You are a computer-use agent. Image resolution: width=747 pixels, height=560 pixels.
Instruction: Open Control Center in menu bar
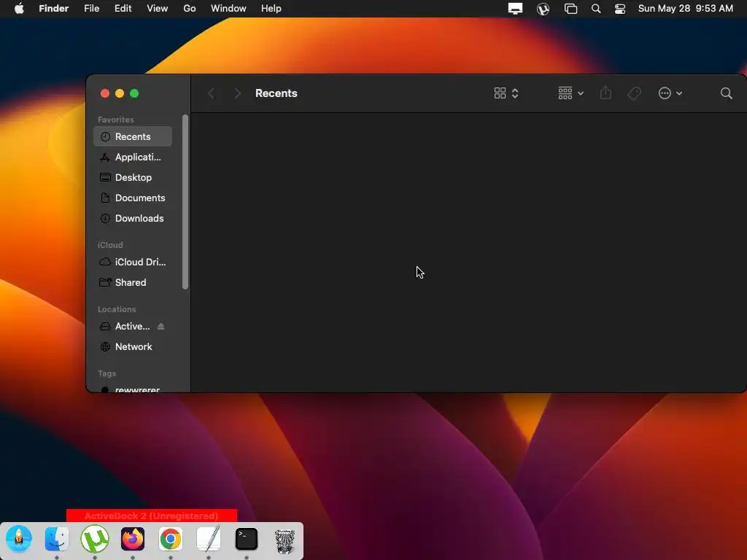[x=620, y=9]
